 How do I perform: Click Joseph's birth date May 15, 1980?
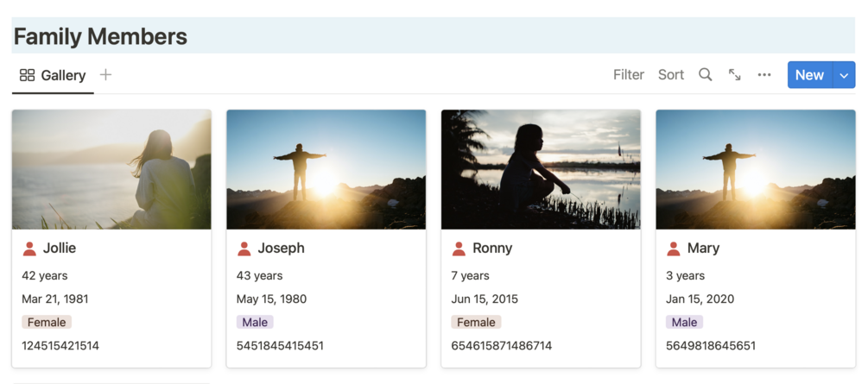pos(271,299)
